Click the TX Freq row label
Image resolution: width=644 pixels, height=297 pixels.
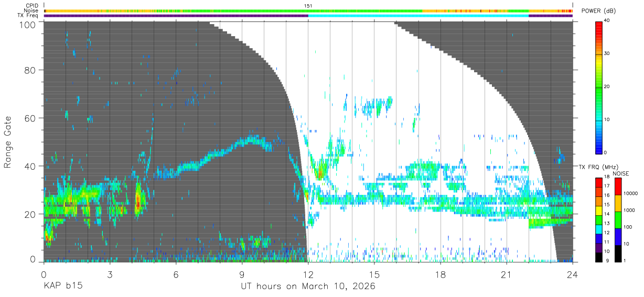pos(29,16)
